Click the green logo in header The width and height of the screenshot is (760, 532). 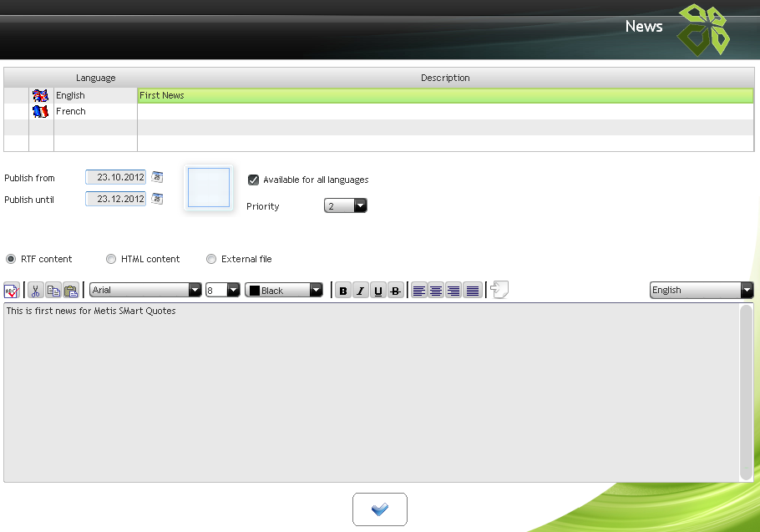703,30
